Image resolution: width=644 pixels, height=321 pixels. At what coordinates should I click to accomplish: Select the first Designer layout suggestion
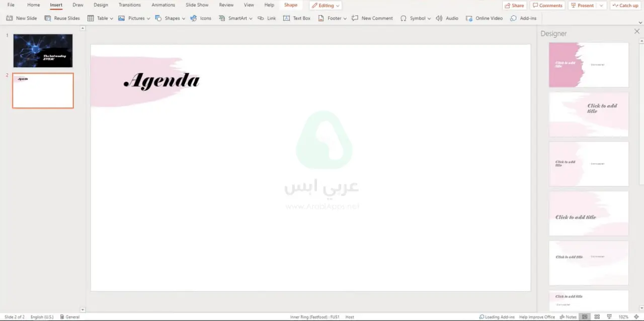tap(588, 65)
